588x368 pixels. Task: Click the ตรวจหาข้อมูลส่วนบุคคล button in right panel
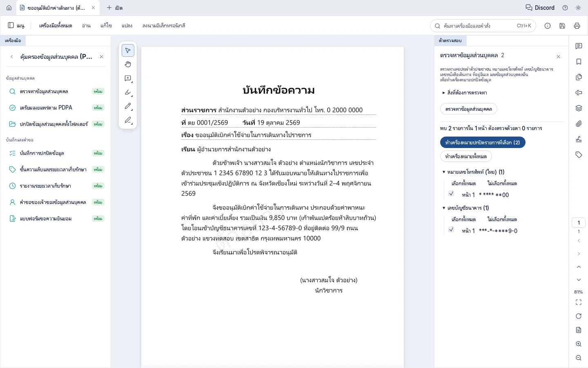[469, 109]
